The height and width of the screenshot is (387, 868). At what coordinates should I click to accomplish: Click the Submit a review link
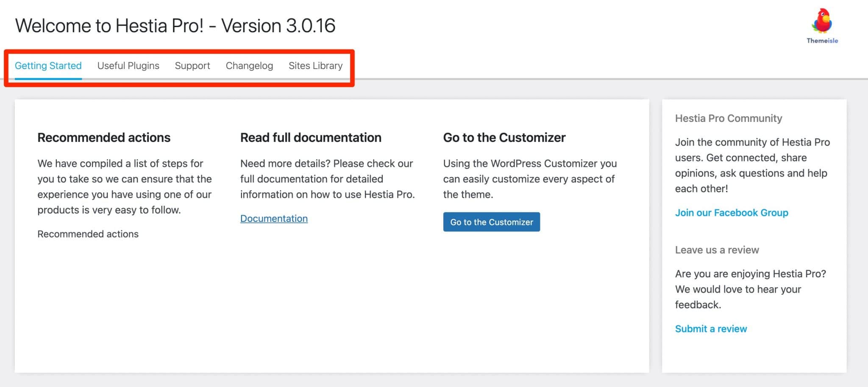click(711, 329)
